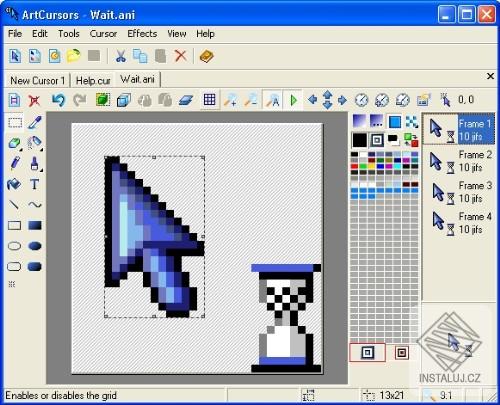
Task: Click the up-down vertical shift arrows
Action: pyautogui.click(x=328, y=100)
